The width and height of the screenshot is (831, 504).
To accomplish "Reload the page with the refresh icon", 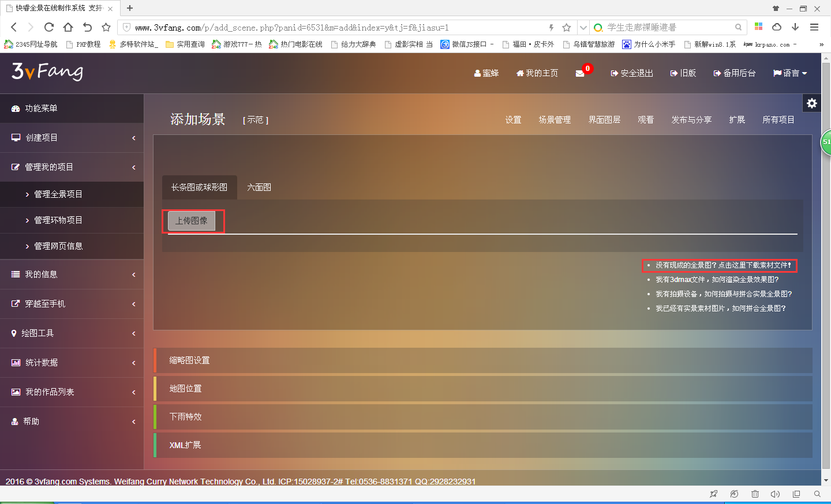I will [49, 27].
